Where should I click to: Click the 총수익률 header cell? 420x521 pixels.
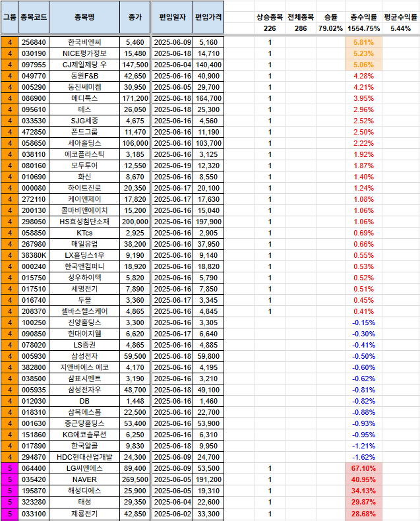(x=363, y=17)
